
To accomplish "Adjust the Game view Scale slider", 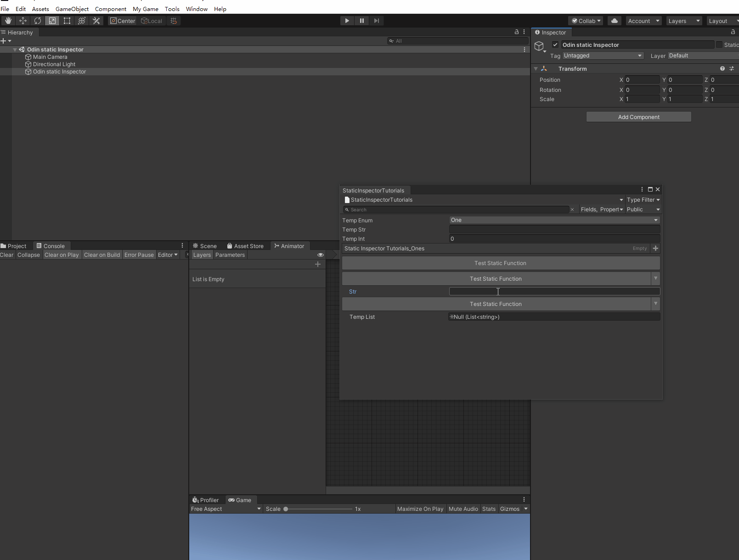I will coord(286,509).
